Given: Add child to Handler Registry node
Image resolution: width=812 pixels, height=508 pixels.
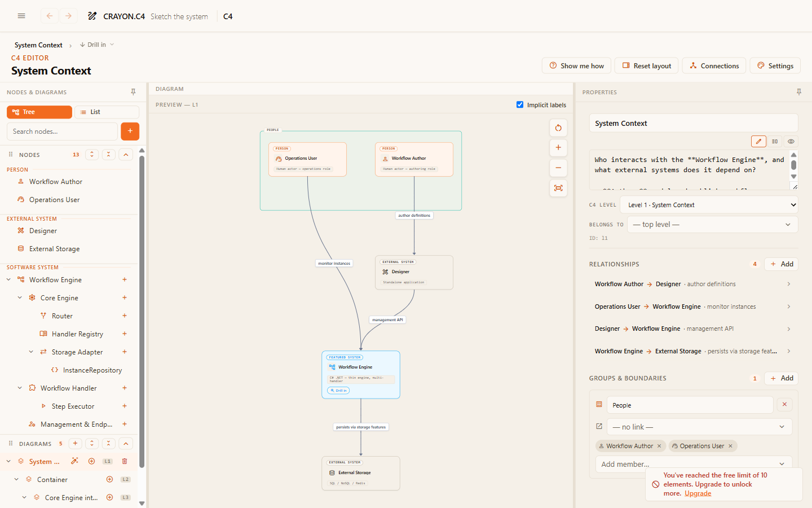Looking at the screenshot, I should coord(125,334).
